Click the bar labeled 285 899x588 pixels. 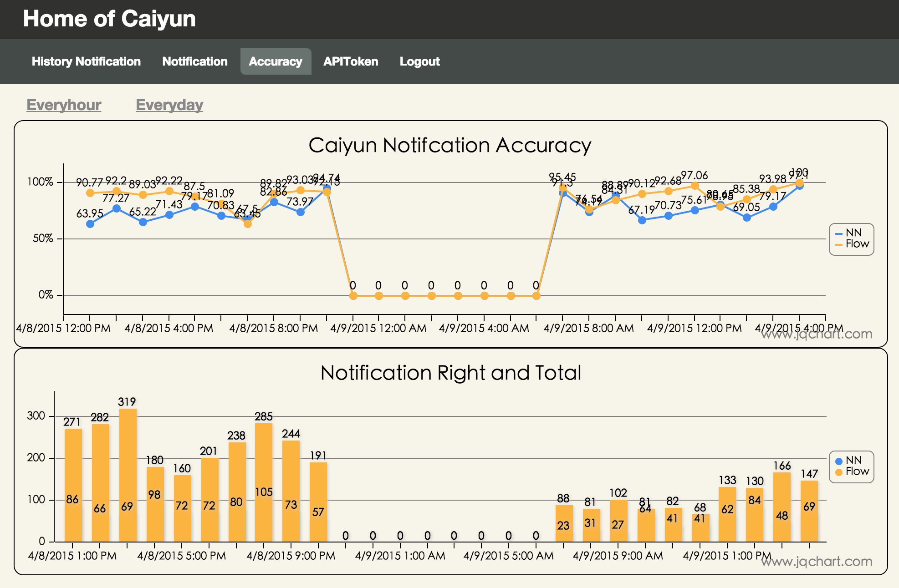click(264, 482)
